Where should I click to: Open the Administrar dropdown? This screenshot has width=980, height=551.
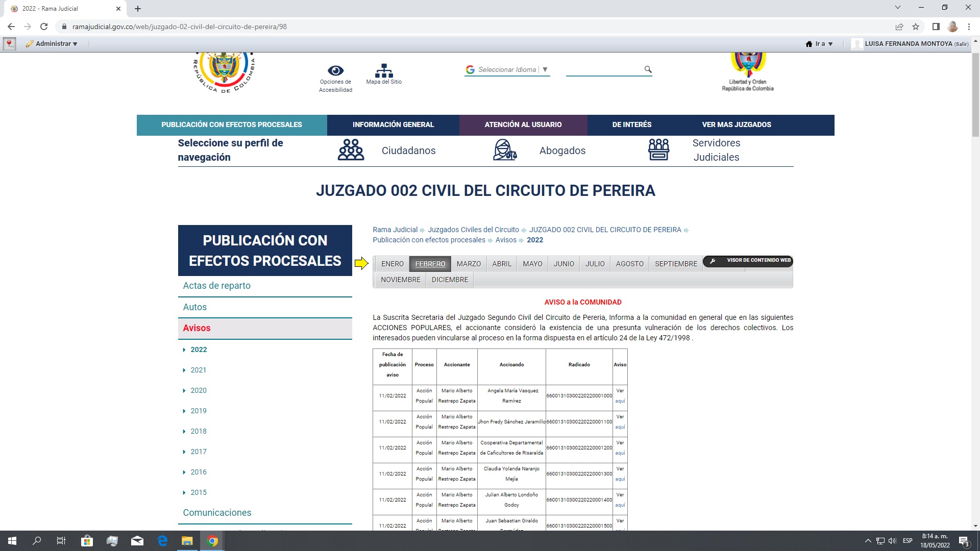pyautogui.click(x=52, y=44)
